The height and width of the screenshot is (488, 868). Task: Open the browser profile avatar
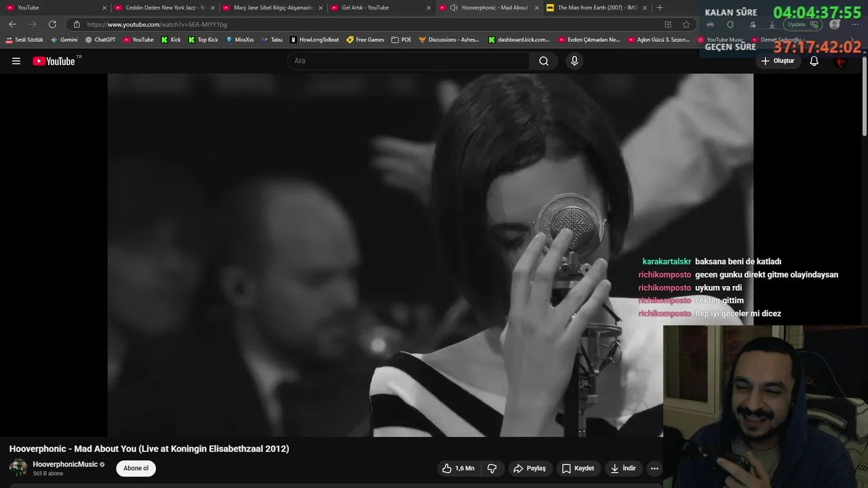pos(835,24)
